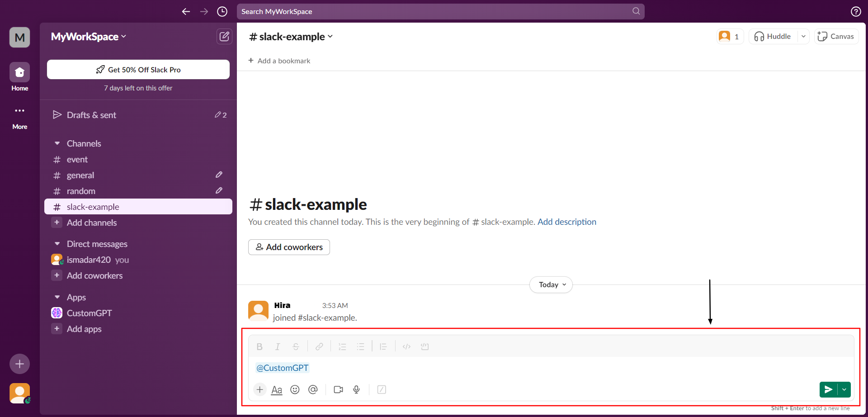Open the Today date dropdown
868x417 pixels.
551,284
